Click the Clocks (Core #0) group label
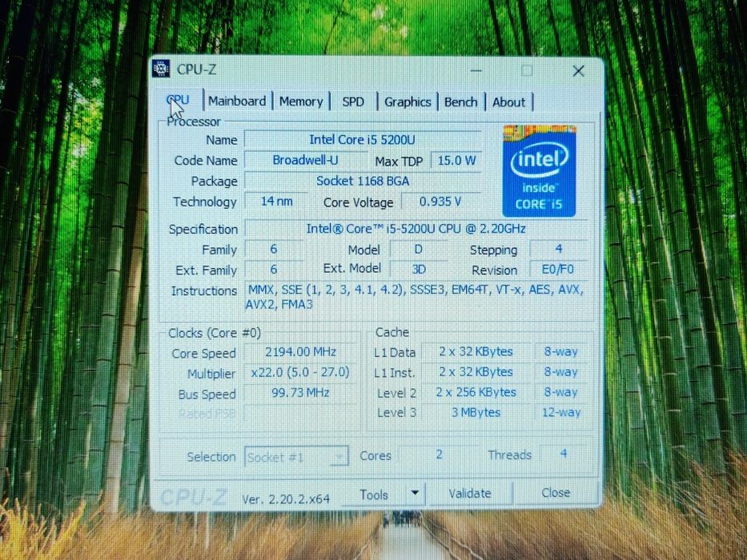747x560 pixels. coord(215,333)
